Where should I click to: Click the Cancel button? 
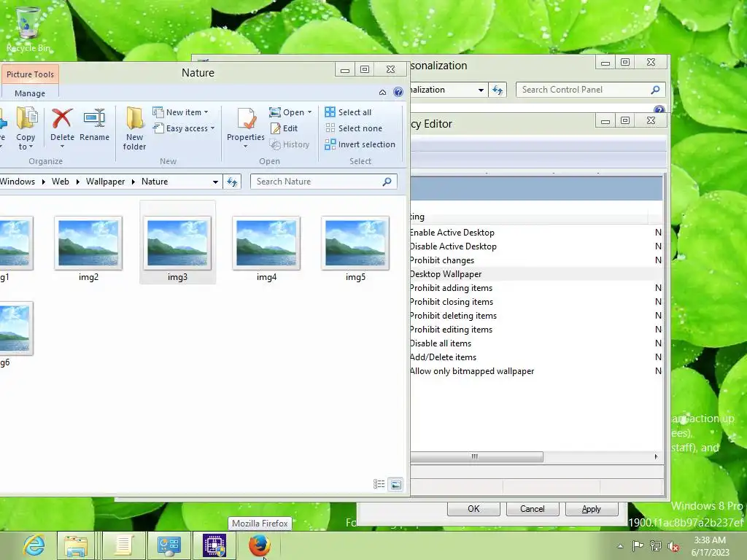[x=532, y=508]
